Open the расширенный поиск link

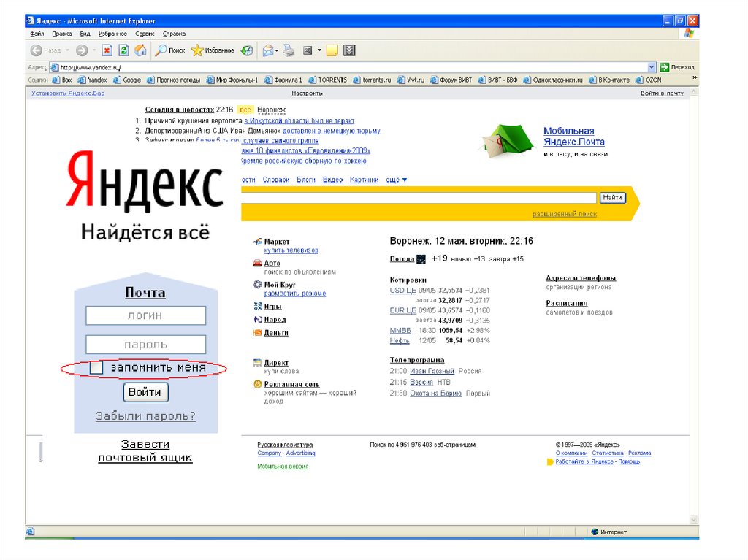pos(565,214)
